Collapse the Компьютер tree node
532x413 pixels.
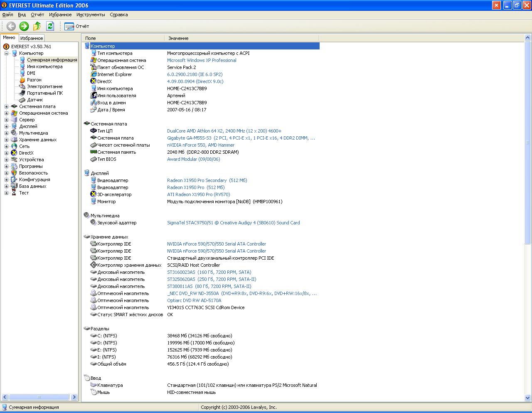[7, 53]
